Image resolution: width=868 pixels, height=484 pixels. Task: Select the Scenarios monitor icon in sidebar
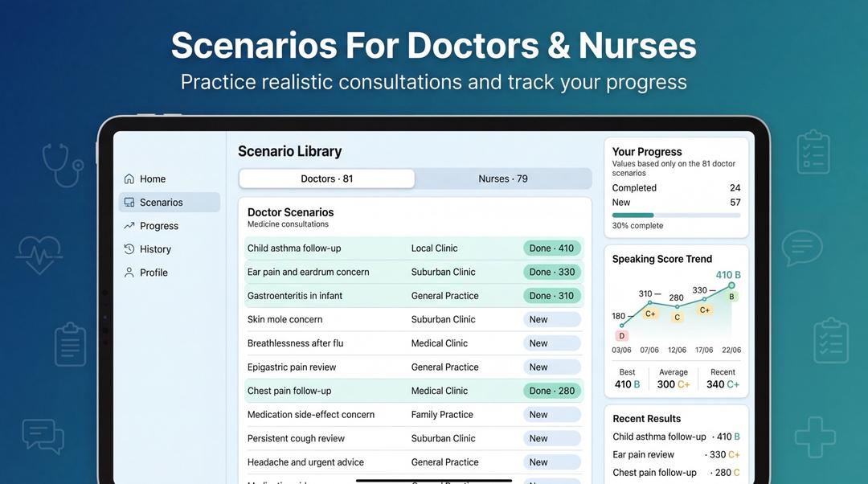click(129, 202)
